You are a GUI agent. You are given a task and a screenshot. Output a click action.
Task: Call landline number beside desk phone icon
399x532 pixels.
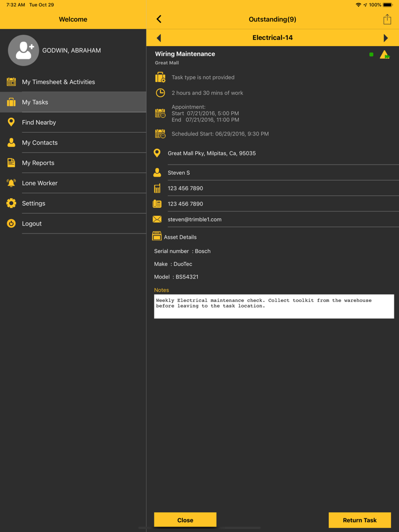185,204
